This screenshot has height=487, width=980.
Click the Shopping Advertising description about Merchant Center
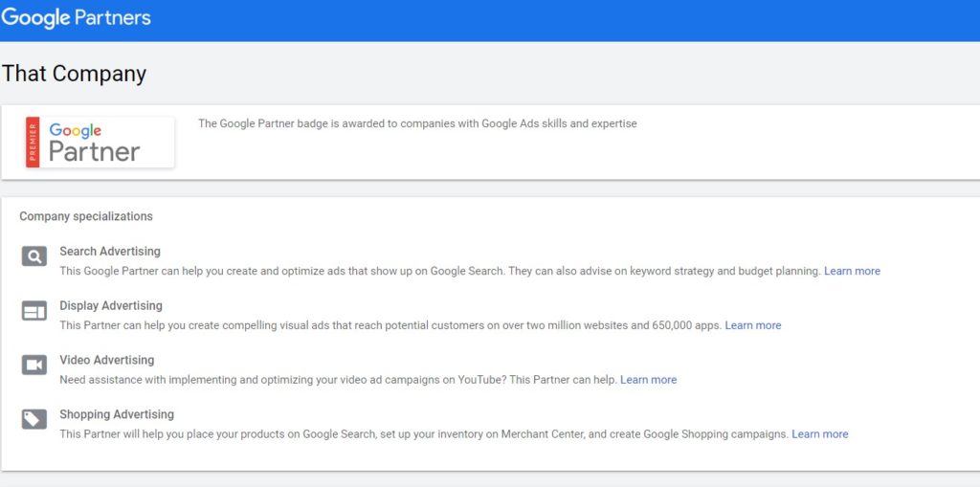[424, 433]
